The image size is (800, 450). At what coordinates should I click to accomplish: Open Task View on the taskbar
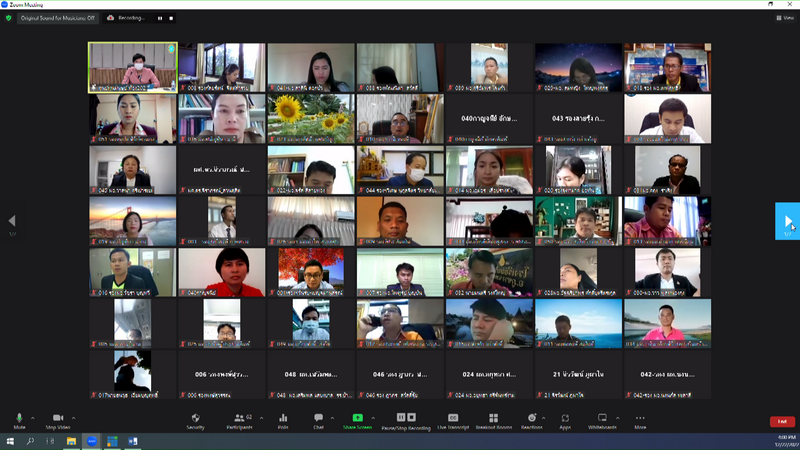point(50,441)
